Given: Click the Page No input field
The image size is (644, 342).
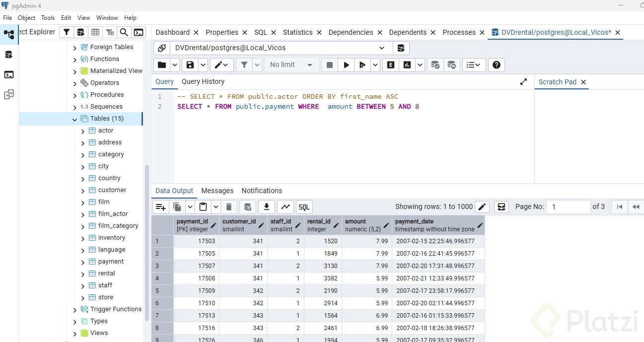Looking at the screenshot, I should (x=568, y=207).
